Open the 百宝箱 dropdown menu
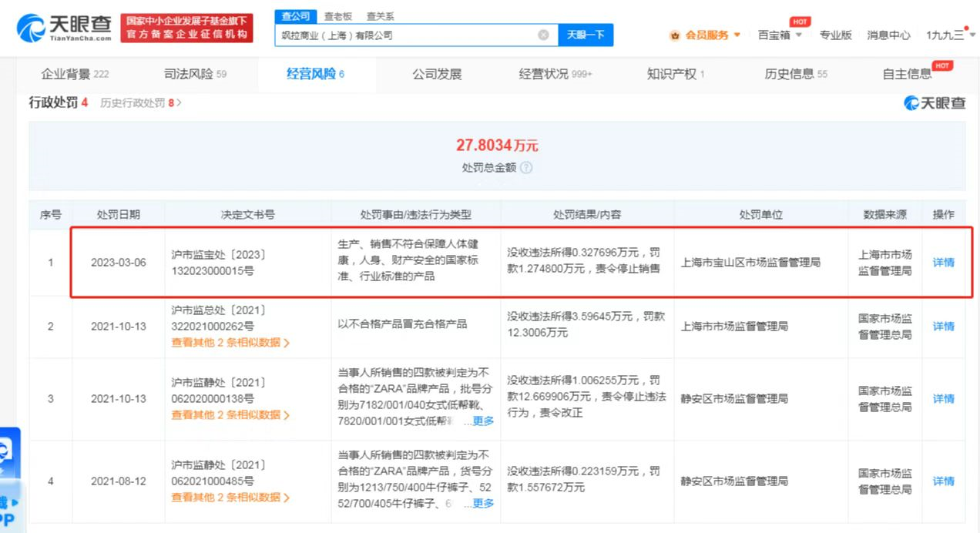 780,35
